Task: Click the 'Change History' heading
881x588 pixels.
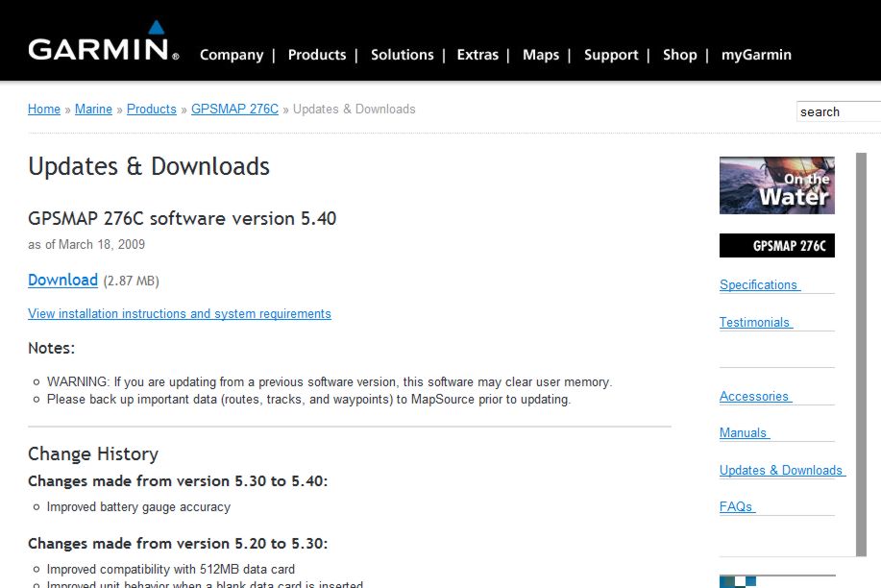Action: 93,453
